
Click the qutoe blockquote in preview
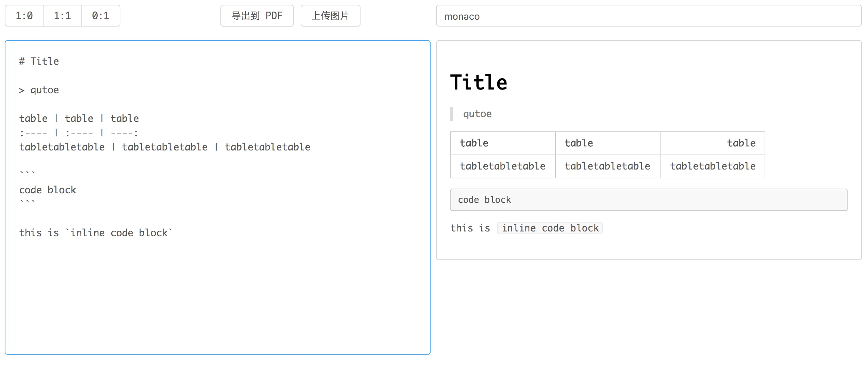[477, 114]
